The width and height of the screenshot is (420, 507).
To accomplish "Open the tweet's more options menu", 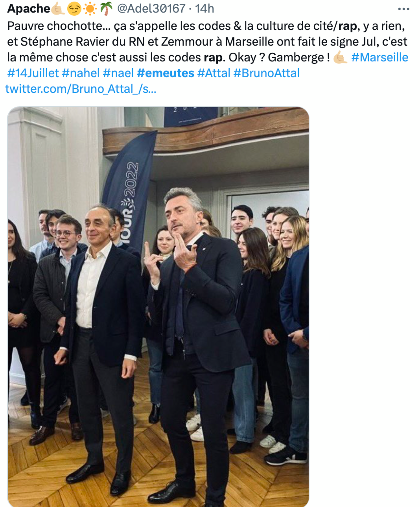I will [403, 9].
